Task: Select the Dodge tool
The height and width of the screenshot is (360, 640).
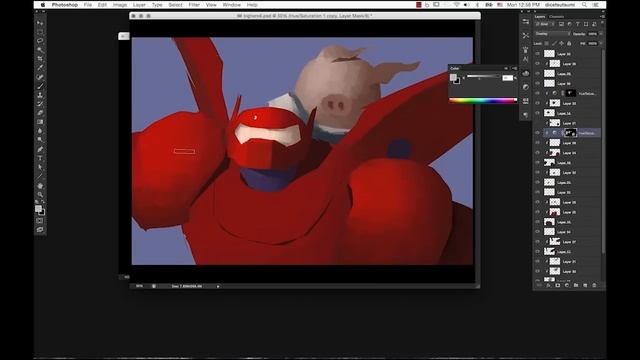Action: pyautogui.click(x=40, y=140)
